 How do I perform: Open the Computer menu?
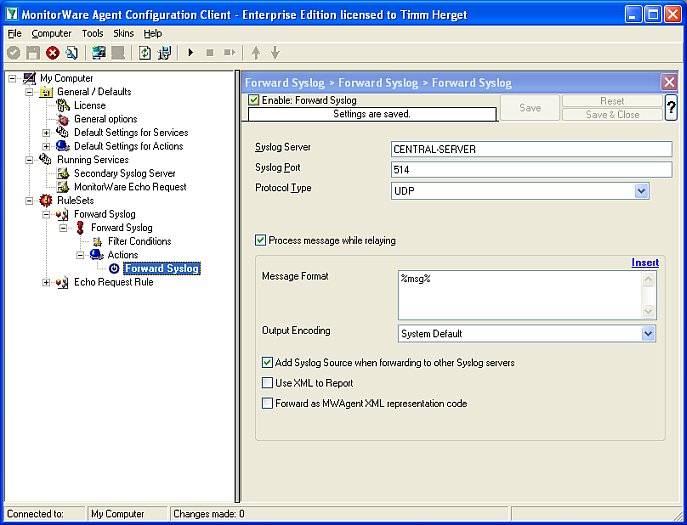coord(51,33)
